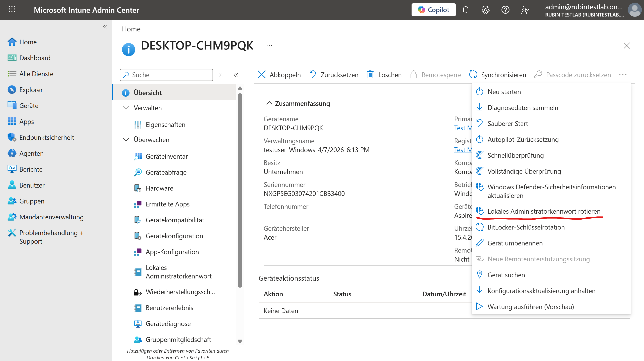Collapse the Überwachen section

coord(126,140)
